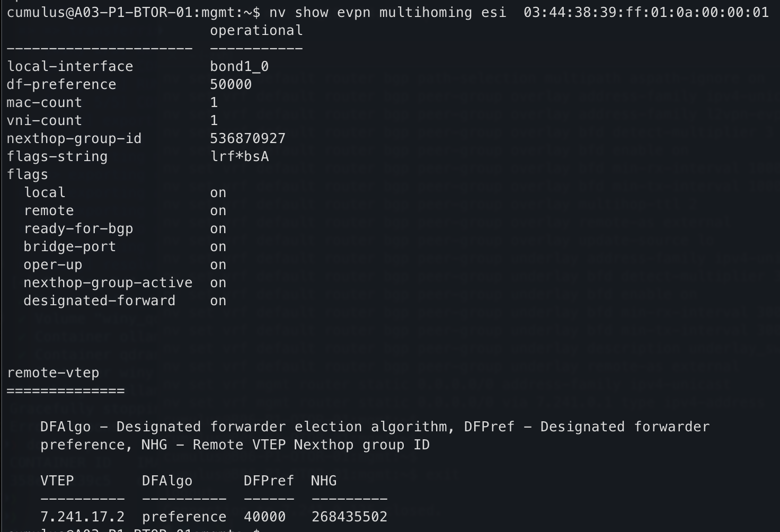Viewport: 780px width, 532px height.
Task: Click the "operational" column header
Action: (x=256, y=31)
